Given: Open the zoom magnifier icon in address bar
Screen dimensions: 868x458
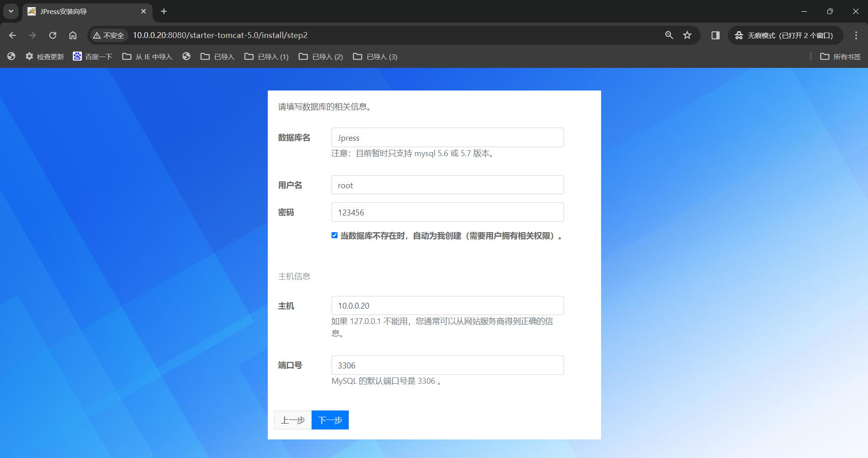Looking at the screenshot, I should tap(669, 35).
